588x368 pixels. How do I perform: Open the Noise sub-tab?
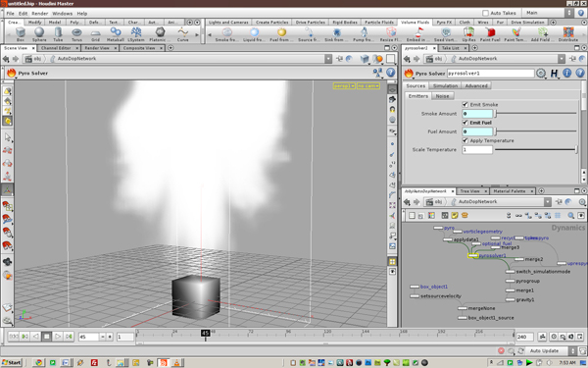442,96
